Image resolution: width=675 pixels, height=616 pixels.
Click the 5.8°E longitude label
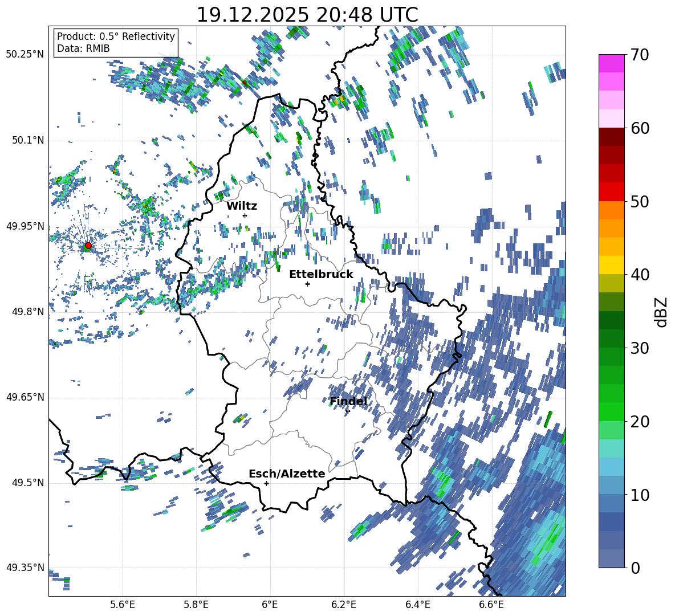tap(196, 605)
